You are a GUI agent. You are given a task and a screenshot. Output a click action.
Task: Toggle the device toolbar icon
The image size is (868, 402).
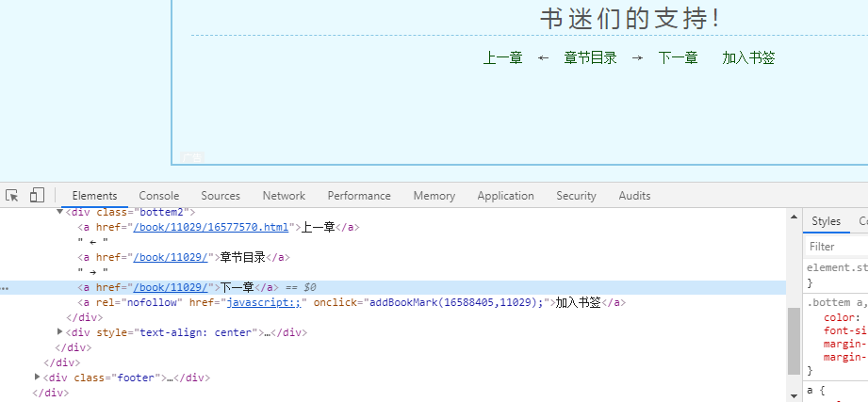point(37,195)
